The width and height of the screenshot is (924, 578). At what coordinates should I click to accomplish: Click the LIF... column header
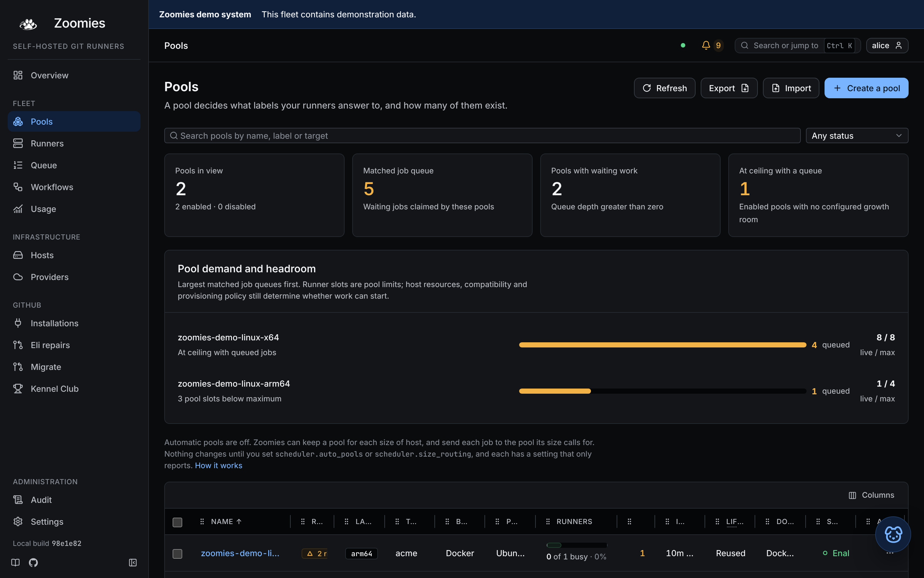[735, 521]
